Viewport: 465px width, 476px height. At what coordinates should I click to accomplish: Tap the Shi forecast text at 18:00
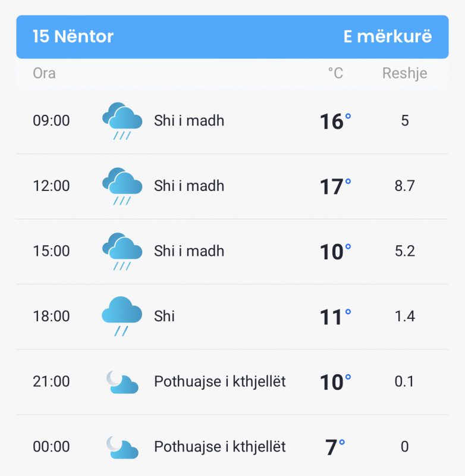pos(164,317)
